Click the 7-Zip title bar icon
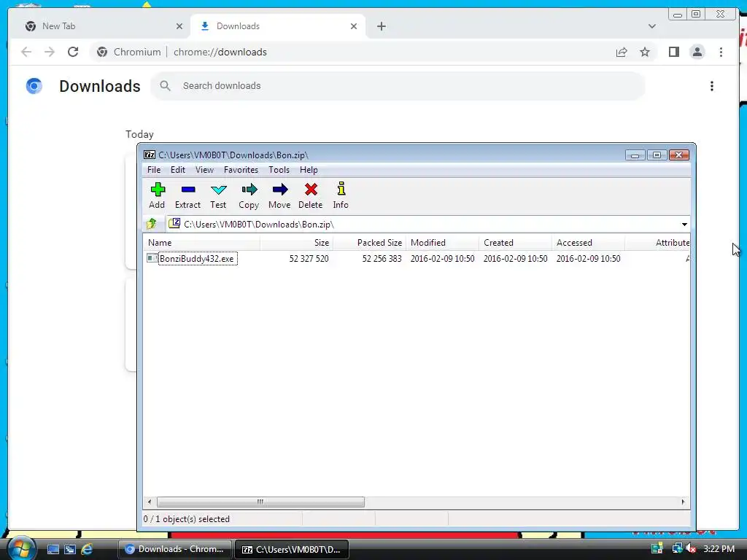 (150, 155)
